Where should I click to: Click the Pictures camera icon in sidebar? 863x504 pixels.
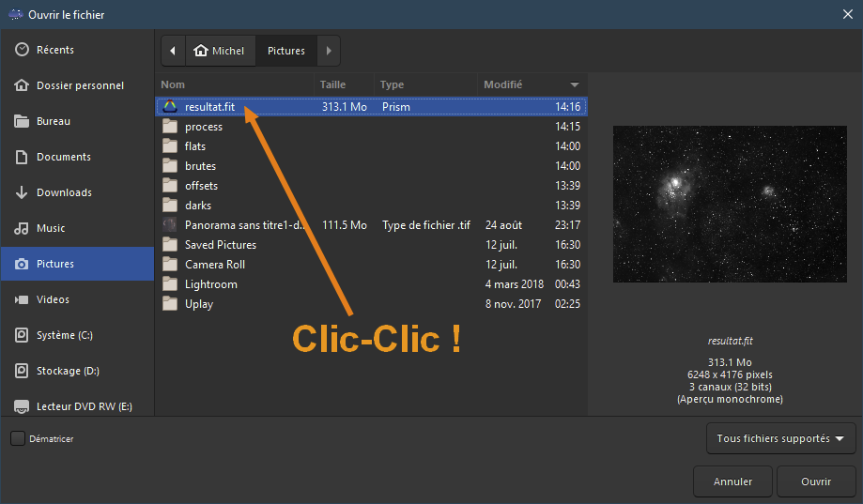22,264
